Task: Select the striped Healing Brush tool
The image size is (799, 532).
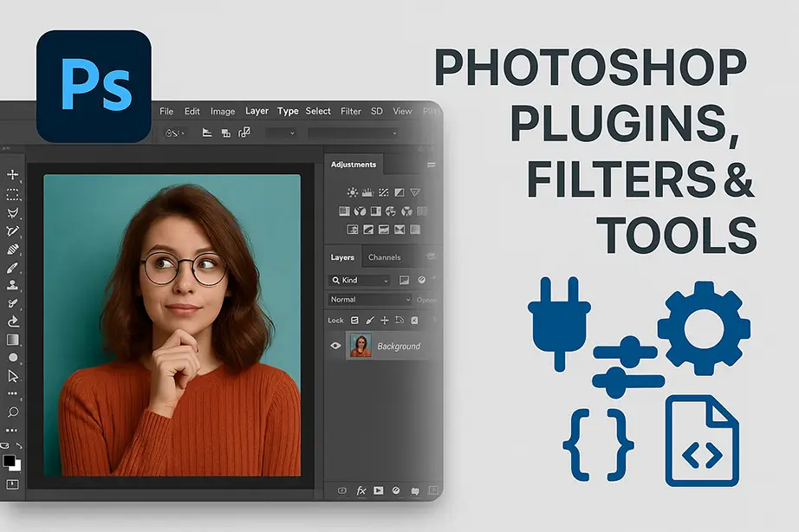Action: click(13, 250)
